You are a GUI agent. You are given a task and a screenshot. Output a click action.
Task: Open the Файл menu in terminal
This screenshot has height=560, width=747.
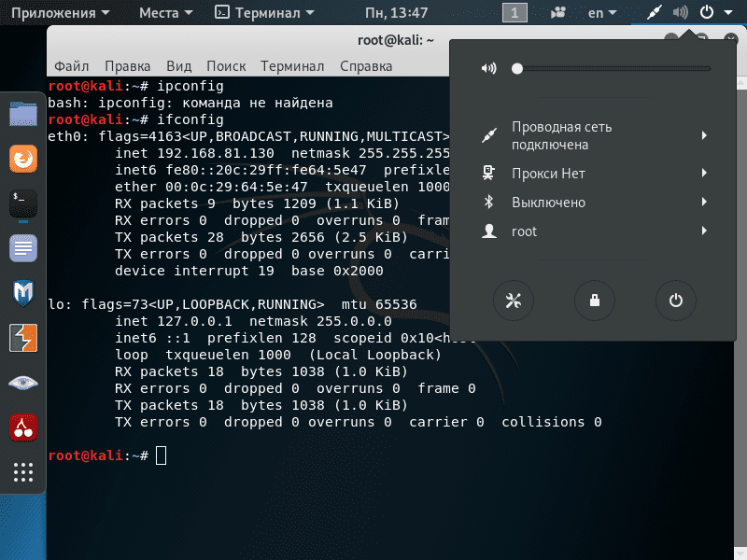(71, 66)
